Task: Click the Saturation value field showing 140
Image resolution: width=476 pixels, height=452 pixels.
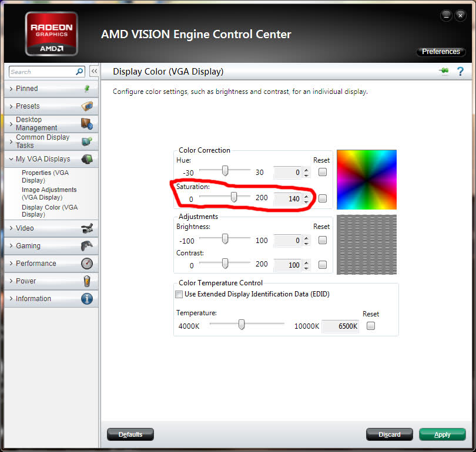Action: coord(287,199)
